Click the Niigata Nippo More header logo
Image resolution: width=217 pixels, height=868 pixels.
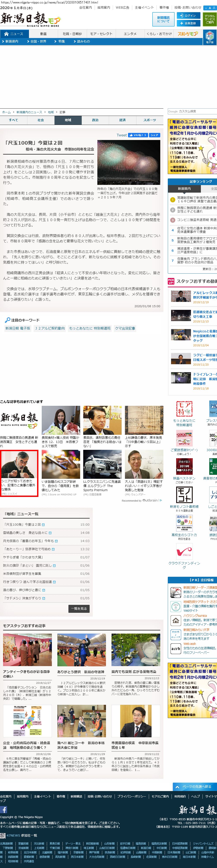pos(30,20)
